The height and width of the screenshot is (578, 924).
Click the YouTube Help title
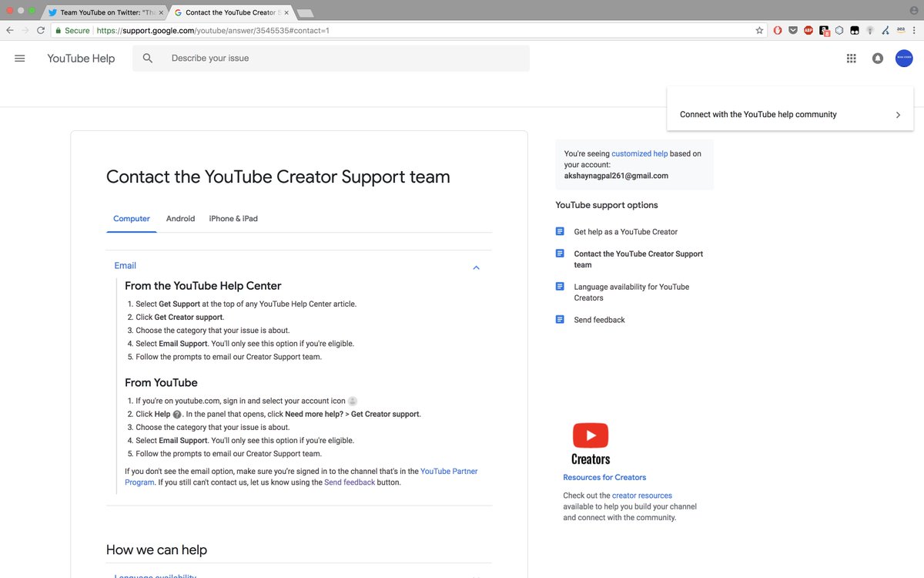81,59
